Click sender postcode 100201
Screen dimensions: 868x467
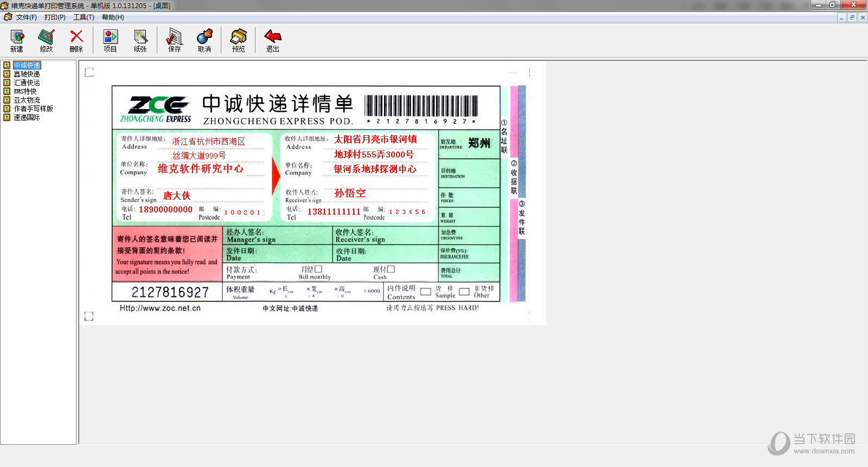pyautogui.click(x=242, y=212)
